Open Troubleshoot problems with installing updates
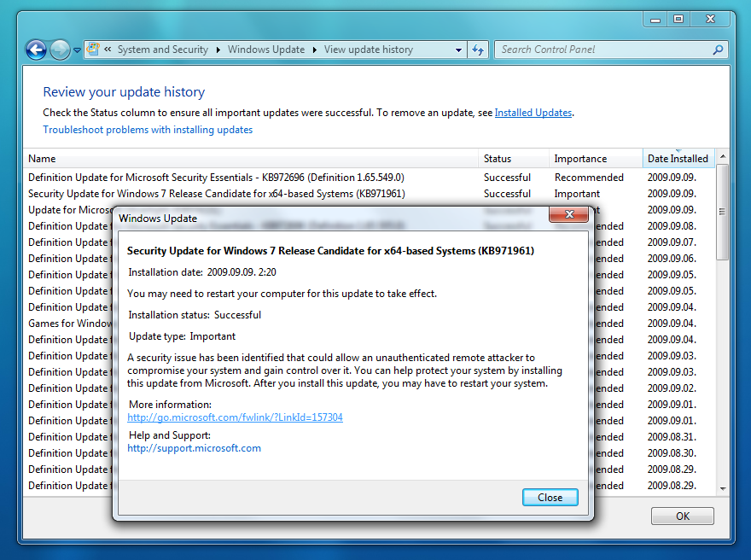This screenshot has height=560, width=751. pyautogui.click(x=148, y=130)
